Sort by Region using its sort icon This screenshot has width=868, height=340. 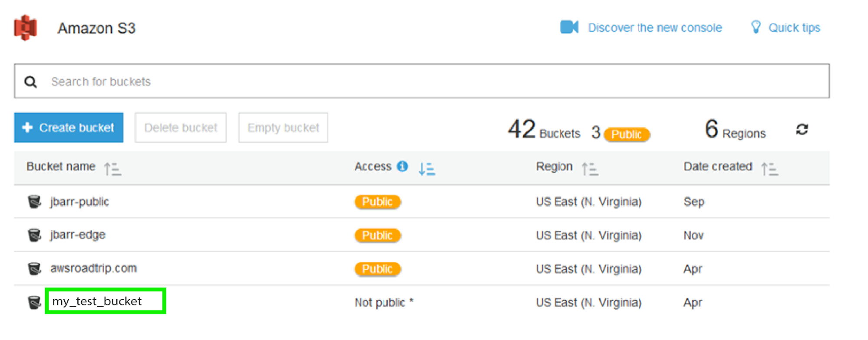[590, 169]
